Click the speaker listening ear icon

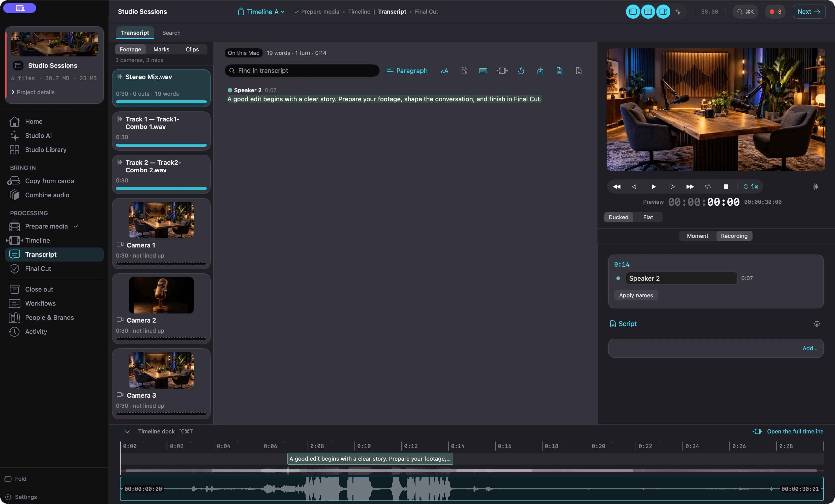coord(464,71)
